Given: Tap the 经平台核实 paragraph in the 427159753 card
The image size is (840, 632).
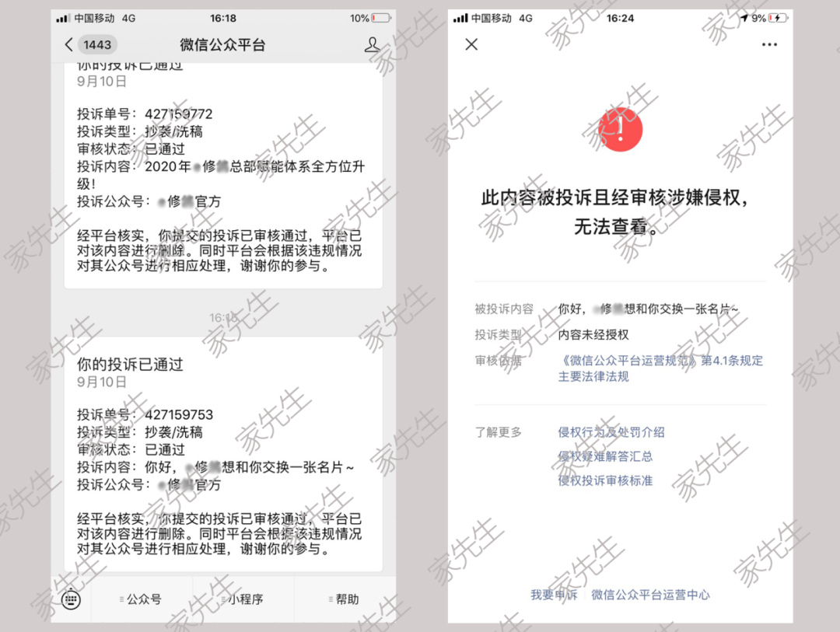Looking at the screenshot, I should point(219,534).
